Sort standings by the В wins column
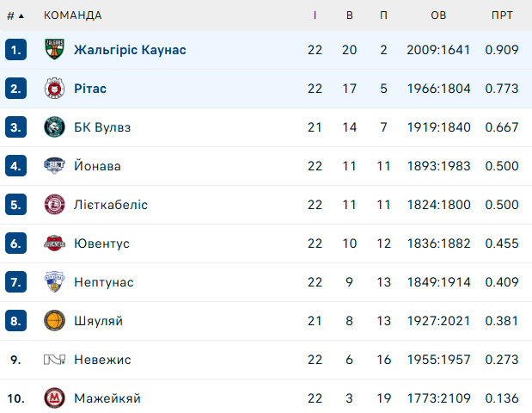The image size is (532, 413). [x=349, y=15]
